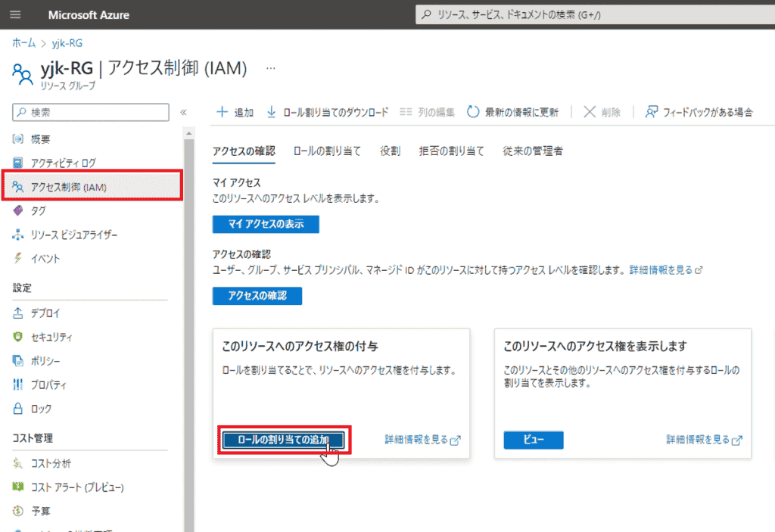Click 最新の情報に更新 in the toolbar
This screenshot has width=775, height=532.
(x=521, y=112)
